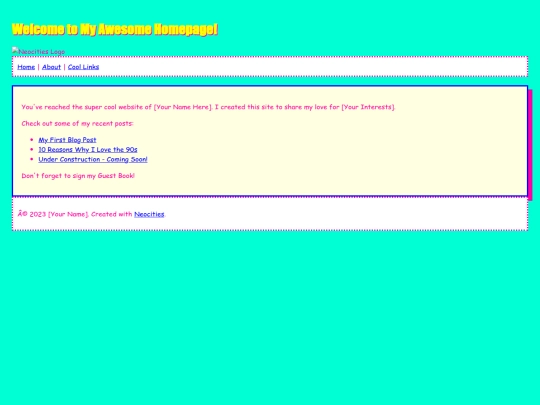
Task: Follow the Neocities link in the footer
Action: coord(149,214)
